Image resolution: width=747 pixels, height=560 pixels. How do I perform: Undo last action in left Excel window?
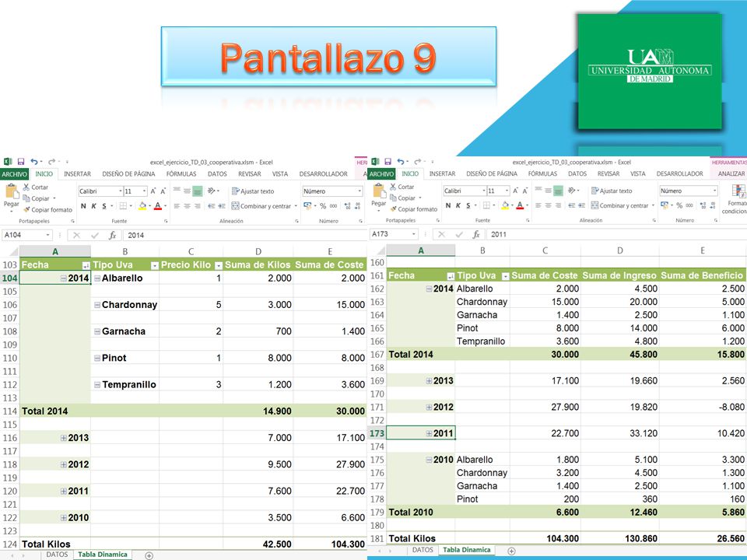(34, 162)
